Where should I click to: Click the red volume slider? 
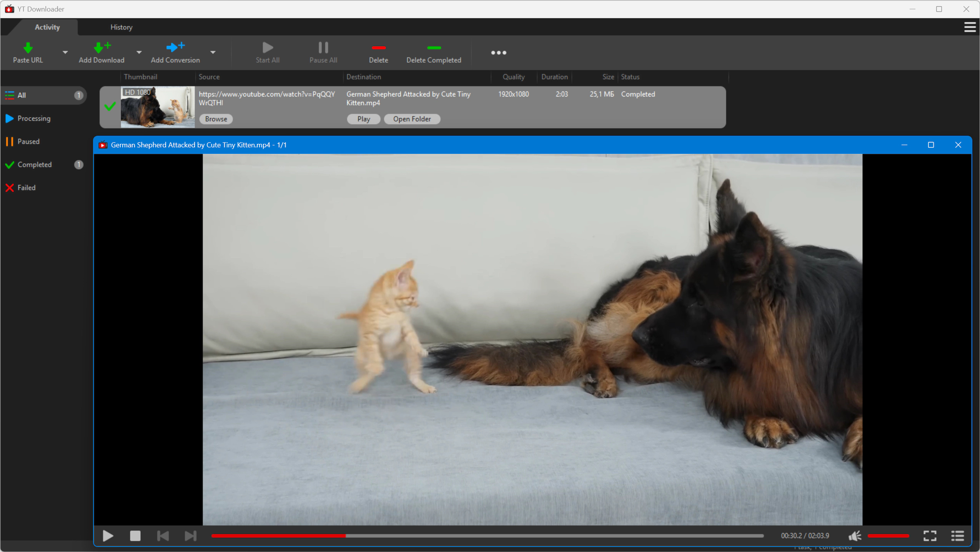[x=888, y=535]
